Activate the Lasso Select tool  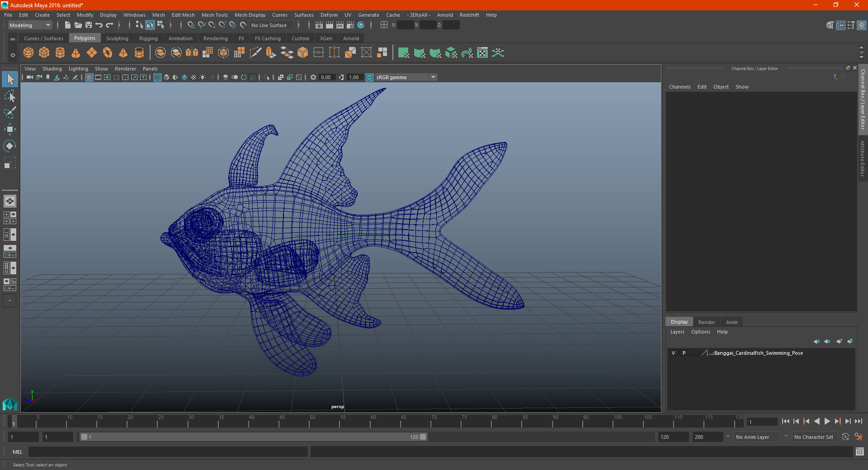[10, 96]
